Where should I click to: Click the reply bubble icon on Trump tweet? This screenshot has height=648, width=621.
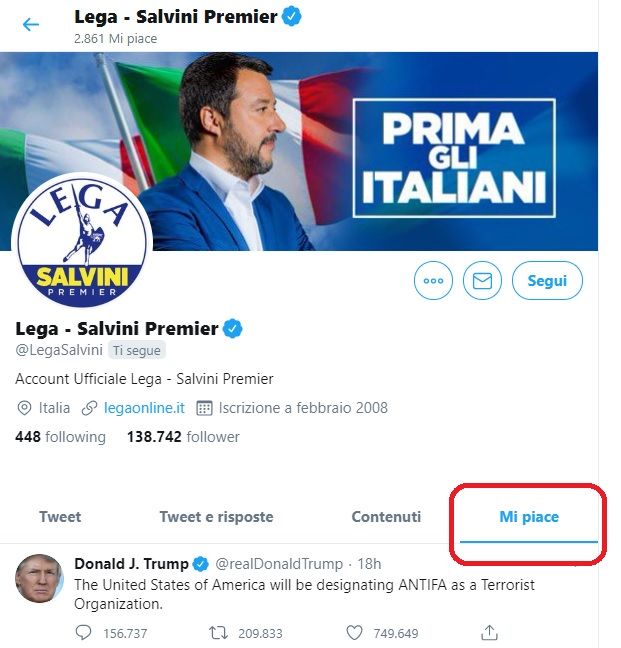[83, 633]
